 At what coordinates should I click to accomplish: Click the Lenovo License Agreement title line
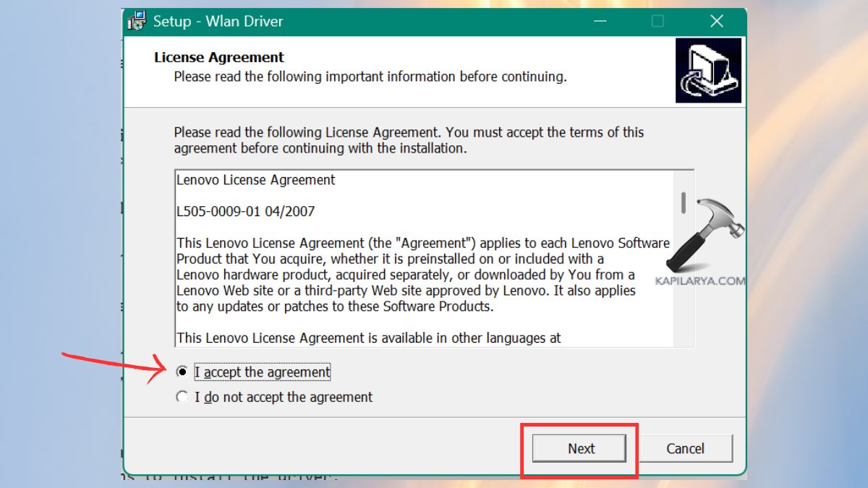click(255, 180)
